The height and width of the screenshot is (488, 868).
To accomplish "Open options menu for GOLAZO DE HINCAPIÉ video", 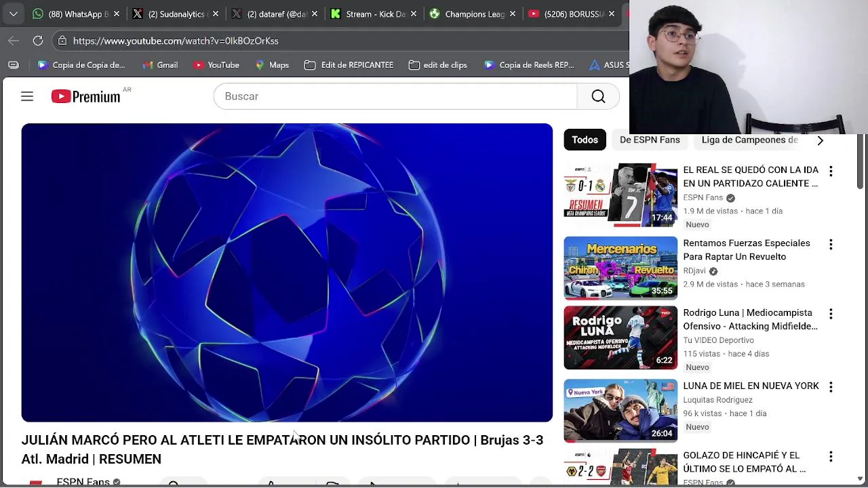I will tap(831, 457).
